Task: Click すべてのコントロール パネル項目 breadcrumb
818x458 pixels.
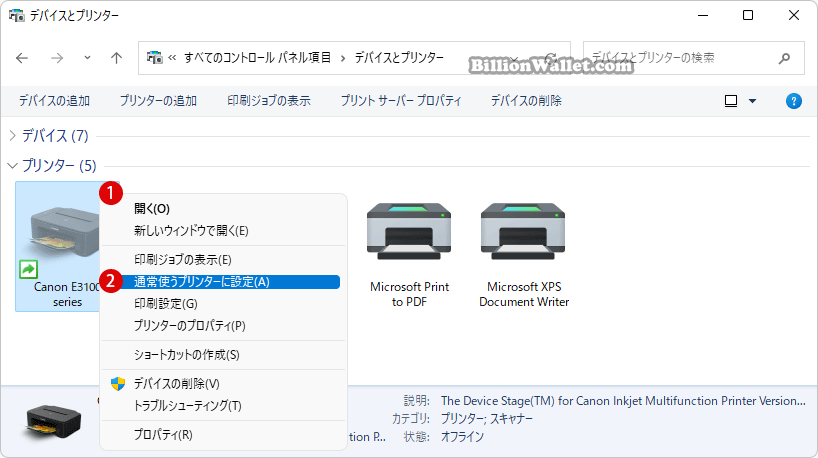Action: [x=257, y=57]
